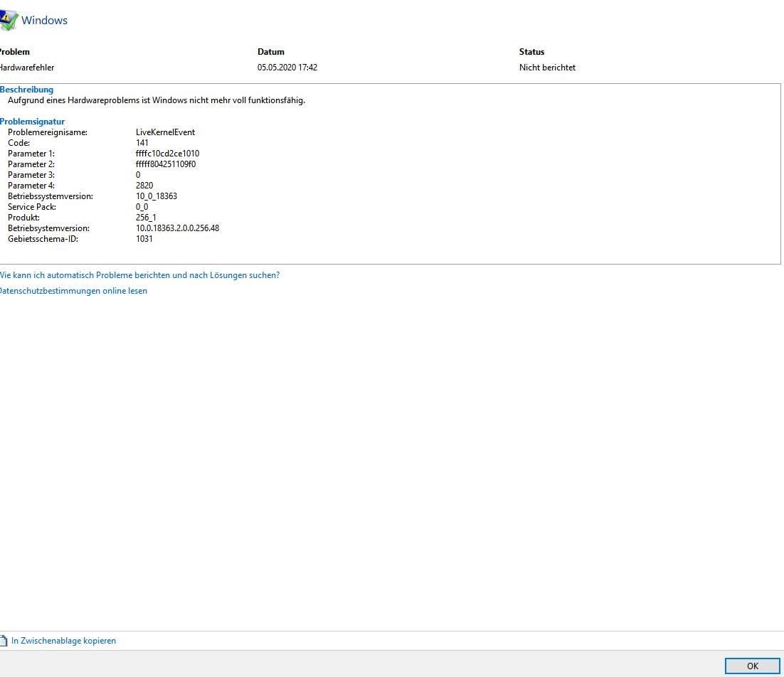The image size is (784, 677).
Task: Select Gebietsschema-ID value '1031'
Action: [x=144, y=239]
